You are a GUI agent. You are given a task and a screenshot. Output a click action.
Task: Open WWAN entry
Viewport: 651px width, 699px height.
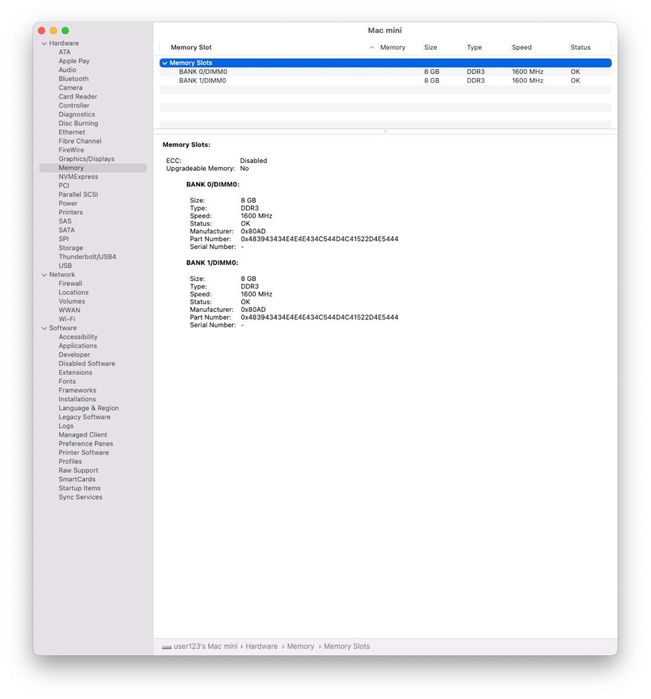pos(69,311)
